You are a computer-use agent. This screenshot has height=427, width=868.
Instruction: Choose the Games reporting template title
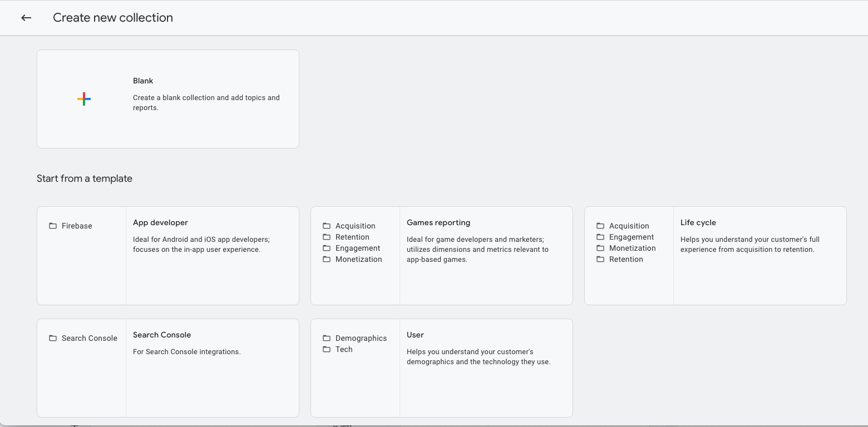point(438,222)
